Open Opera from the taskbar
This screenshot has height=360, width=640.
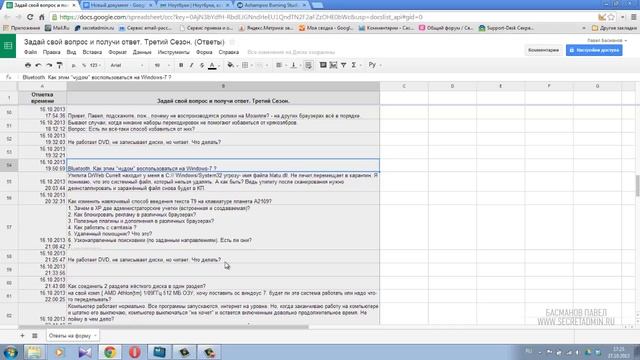pyautogui.click(x=135, y=352)
